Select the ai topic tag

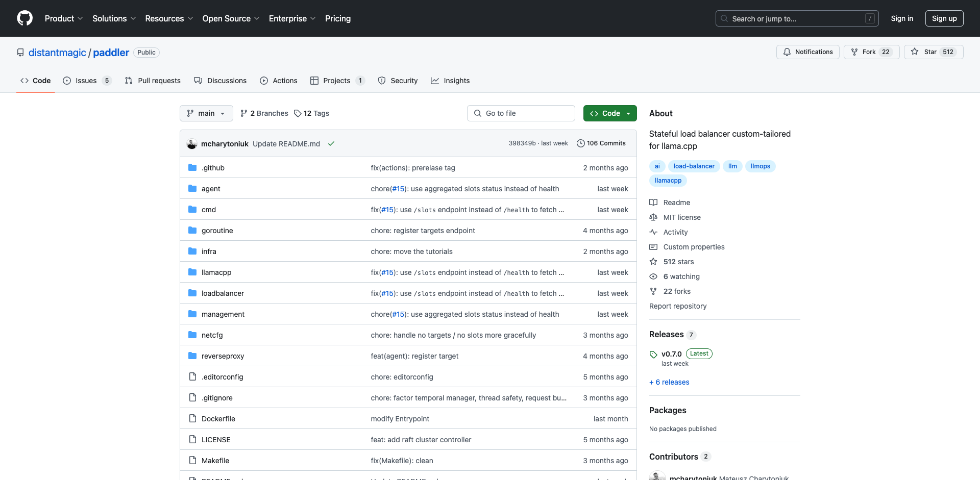[657, 166]
